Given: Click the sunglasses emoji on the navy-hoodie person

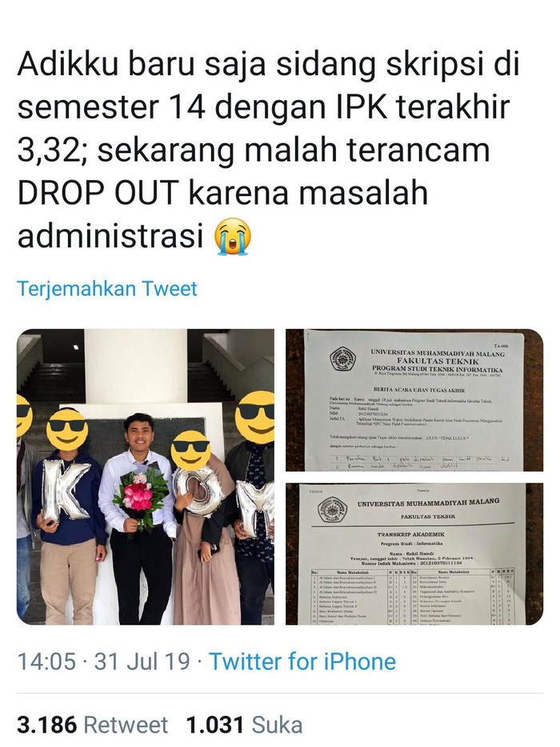Looking at the screenshot, I should (x=68, y=429).
